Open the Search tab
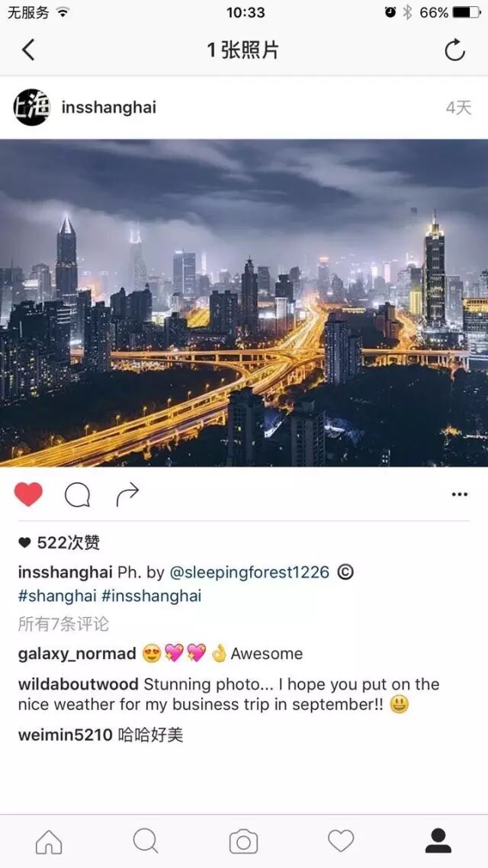This screenshot has width=488, height=868. (x=146, y=841)
